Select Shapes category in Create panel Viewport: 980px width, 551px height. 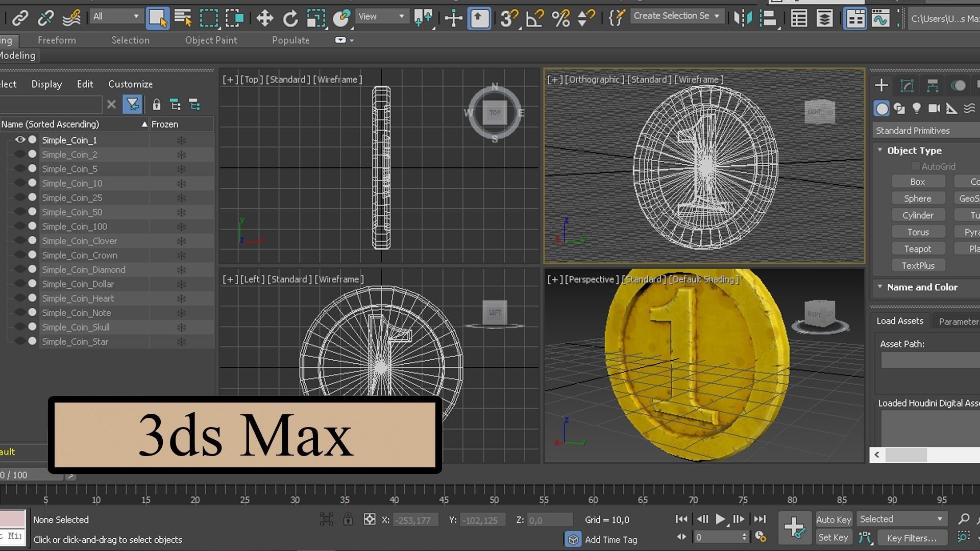[899, 108]
